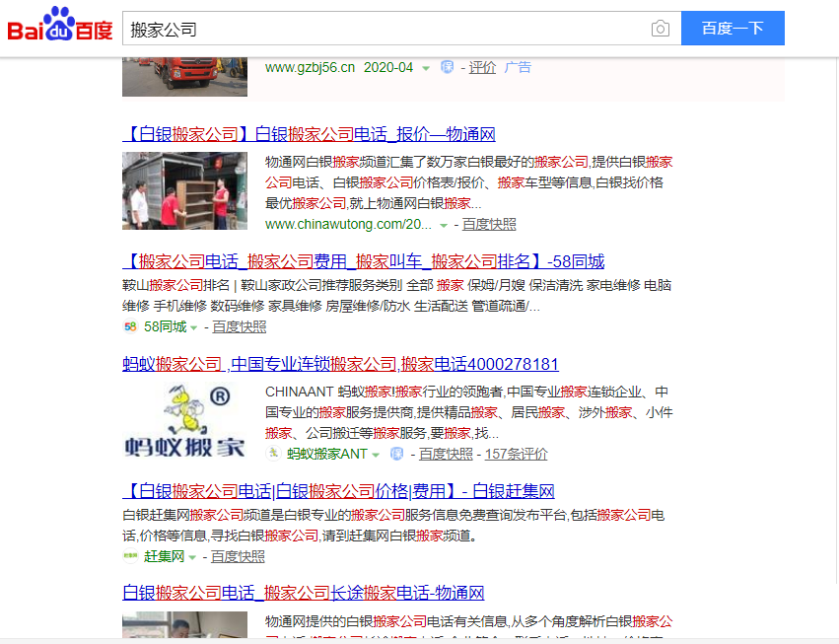Screen dimensions: 839x644
Task: Open 百度快照 for 赶集网 result
Action: point(238,556)
